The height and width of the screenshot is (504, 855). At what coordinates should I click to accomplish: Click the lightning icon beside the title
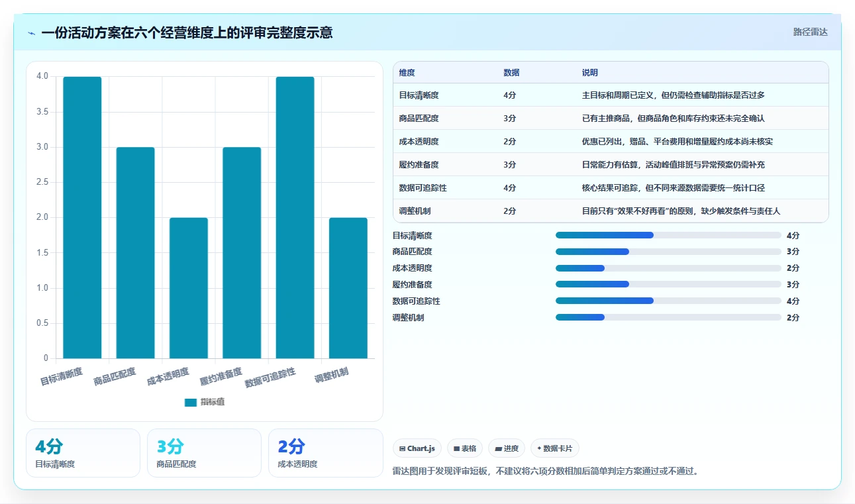32,32
